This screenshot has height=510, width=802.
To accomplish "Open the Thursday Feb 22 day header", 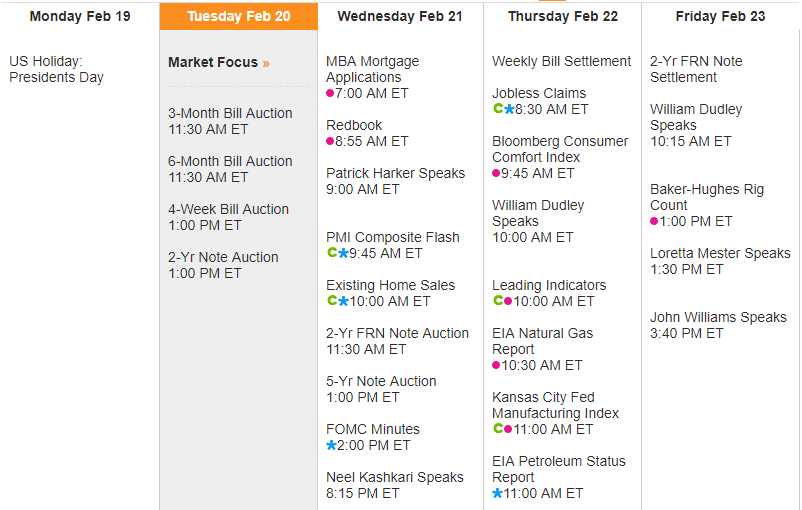I will coord(563,16).
